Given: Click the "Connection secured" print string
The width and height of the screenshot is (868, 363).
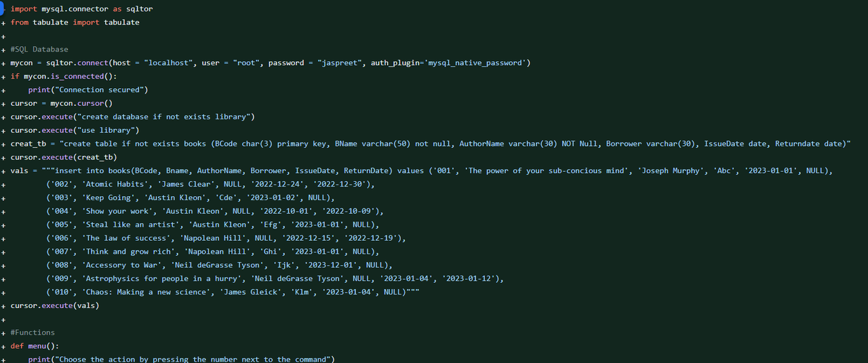Looking at the screenshot, I should click(x=101, y=90).
